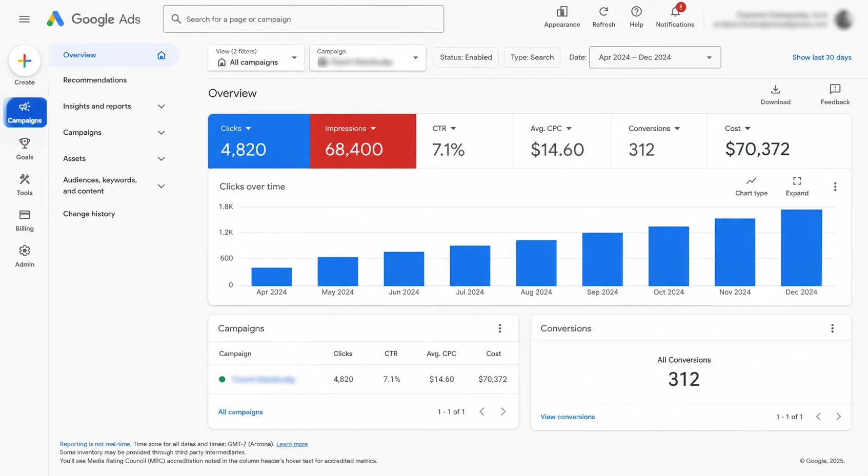
Task: Click the Google Ads logo
Action: point(93,19)
